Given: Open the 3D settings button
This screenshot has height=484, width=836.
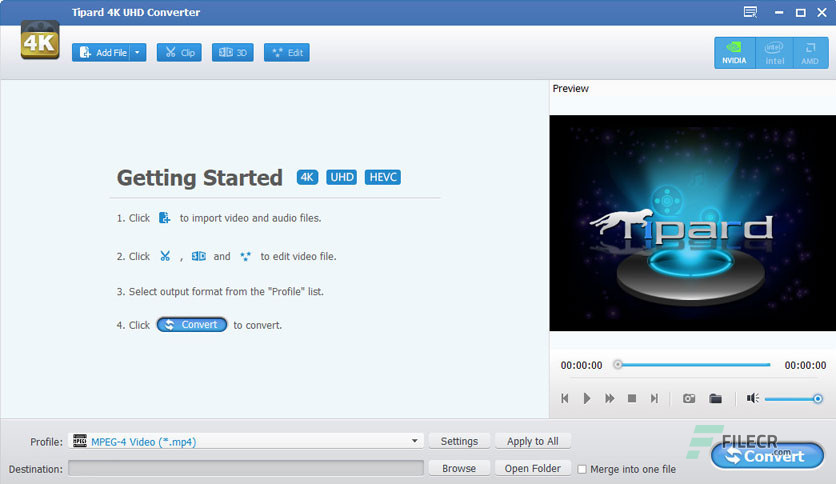Looking at the screenshot, I should tap(232, 52).
